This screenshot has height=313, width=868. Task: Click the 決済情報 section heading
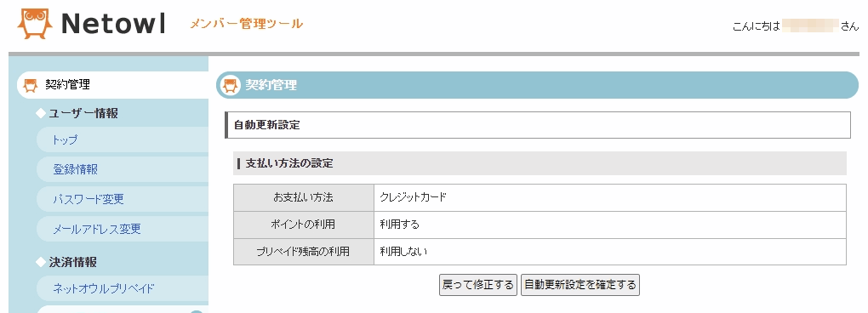pyautogui.click(x=73, y=262)
